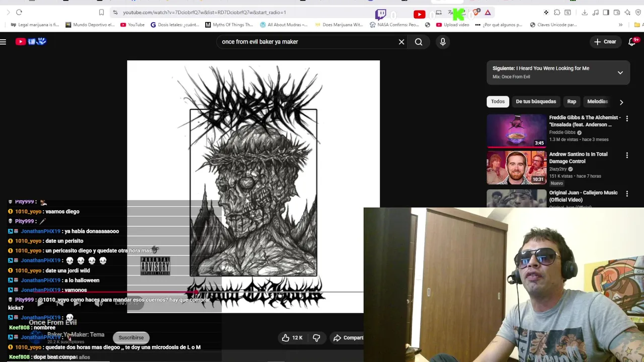The height and width of the screenshot is (362, 644).
Task: Open the 'Mundo Deportivo el...' bookmark
Action: [x=90, y=25]
